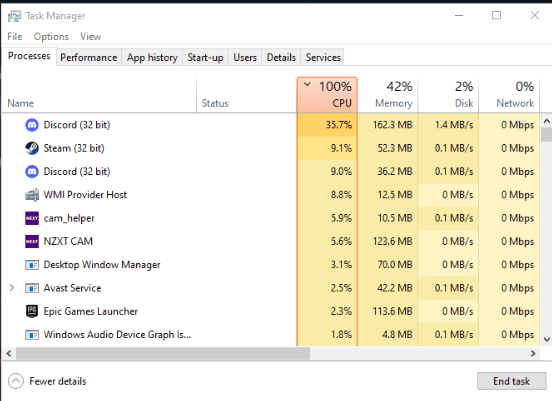Open the File menu
The image size is (552, 401).
pos(15,37)
